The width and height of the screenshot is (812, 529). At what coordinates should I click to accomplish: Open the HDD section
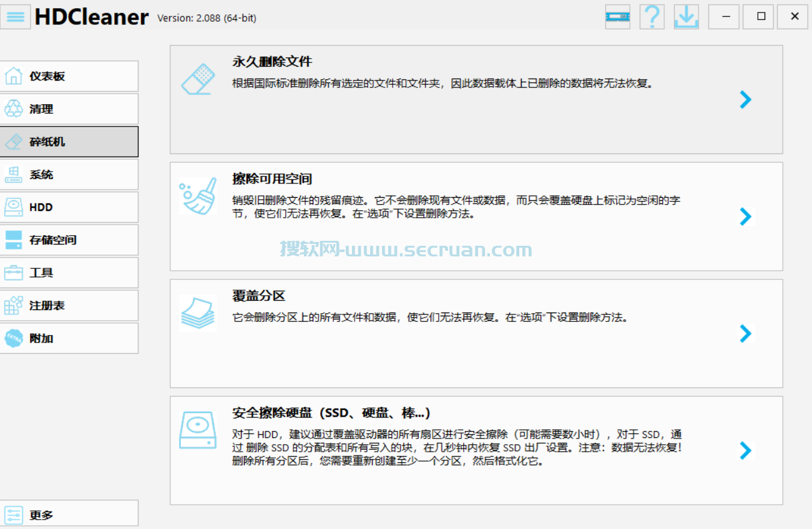(x=69, y=207)
